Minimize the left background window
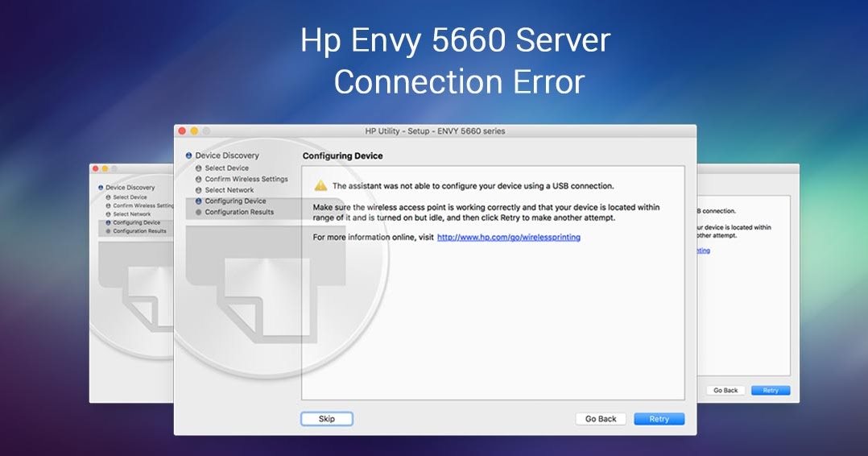868x456 pixels. 105,168
